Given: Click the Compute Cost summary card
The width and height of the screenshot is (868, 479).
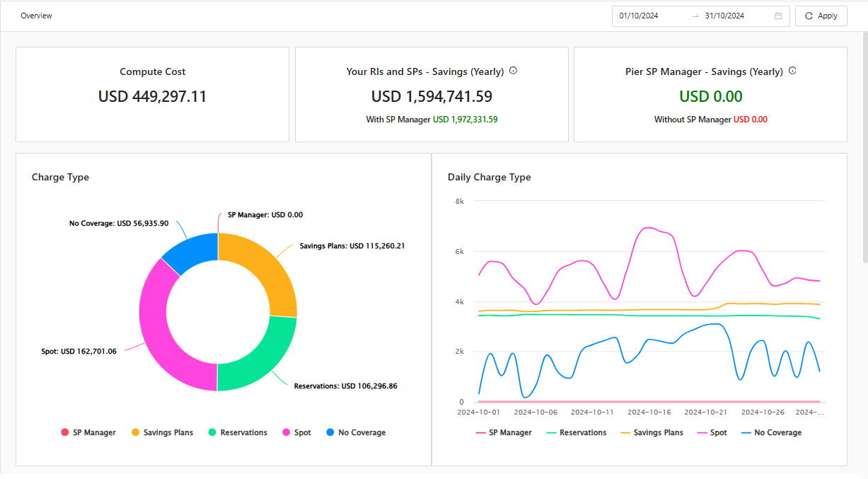Looking at the screenshot, I should (x=152, y=94).
